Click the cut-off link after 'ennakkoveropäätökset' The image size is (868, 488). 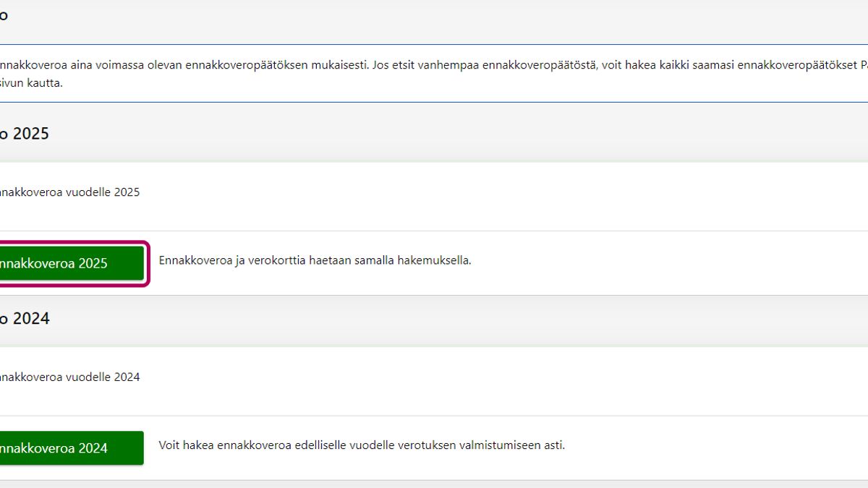[x=864, y=65]
